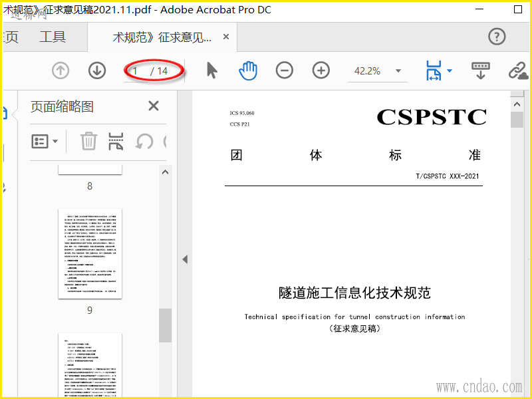Click the English title Technical specification line
Viewport: 532px width, 399px height.
click(354, 317)
